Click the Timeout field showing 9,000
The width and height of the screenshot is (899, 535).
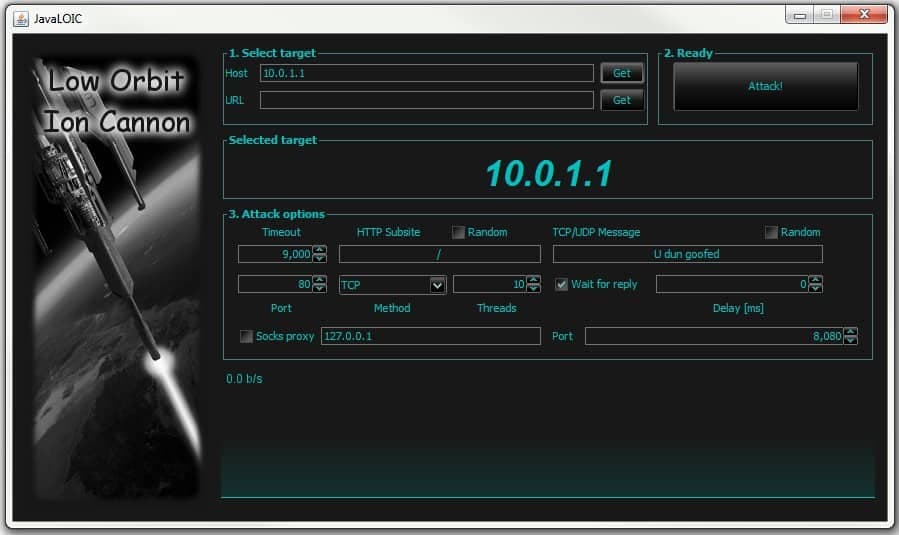(276, 254)
